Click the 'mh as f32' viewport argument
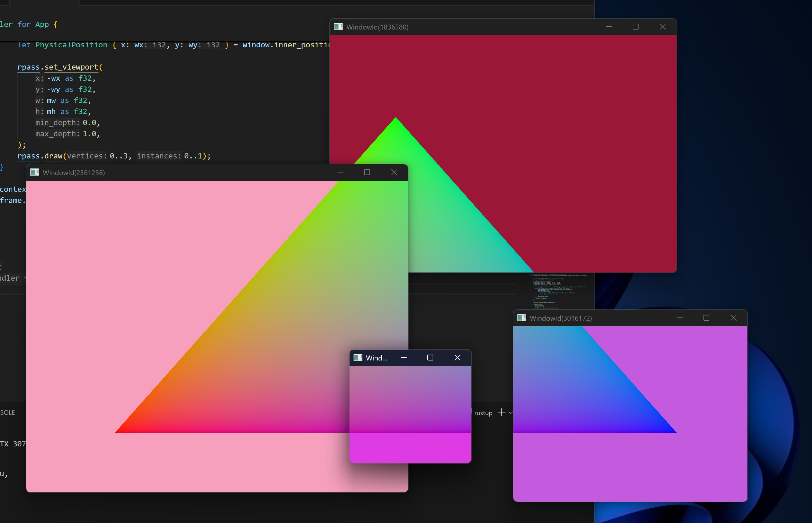812x523 pixels. coord(67,111)
